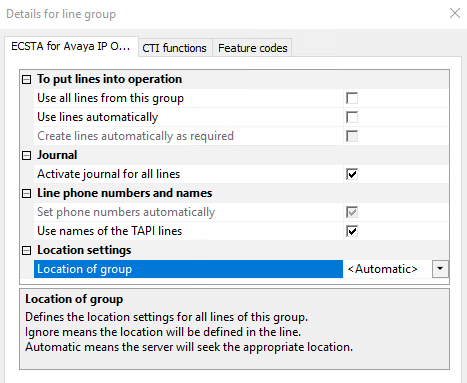Click the 'Automatic means the server' description line
The height and width of the screenshot is (383, 467).
pos(189,347)
